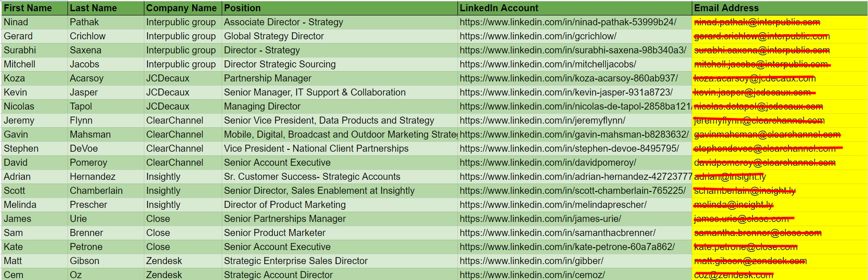Follow Jeremy Flynn's LinkedIn link
The width and height of the screenshot is (868, 280).
[542, 120]
